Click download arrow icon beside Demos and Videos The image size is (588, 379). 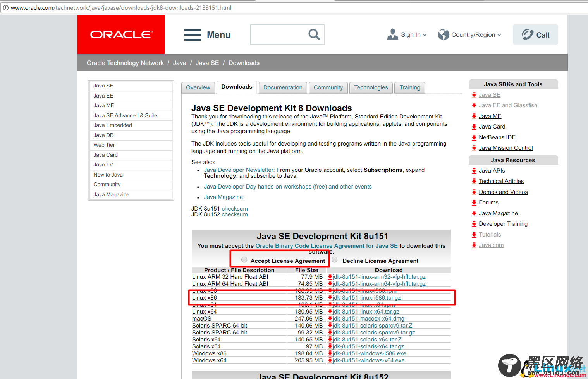(x=474, y=192)
